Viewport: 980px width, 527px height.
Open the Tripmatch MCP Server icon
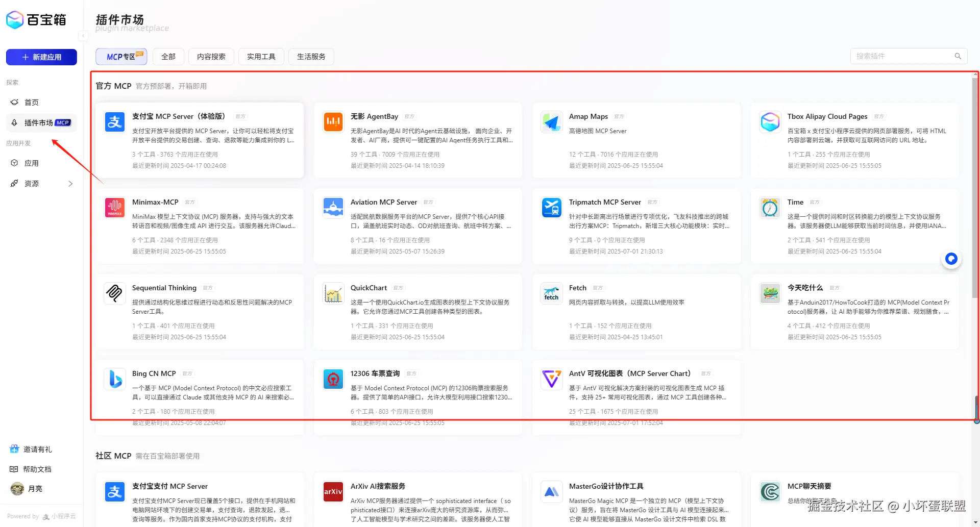pyautogui.click(x=552, y=208)
